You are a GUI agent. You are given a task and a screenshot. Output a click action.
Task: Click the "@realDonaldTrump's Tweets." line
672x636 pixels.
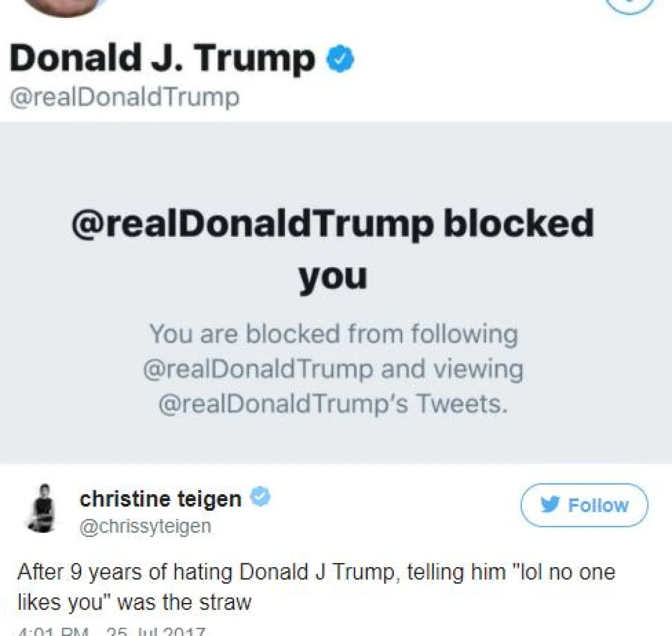point(333,404)
